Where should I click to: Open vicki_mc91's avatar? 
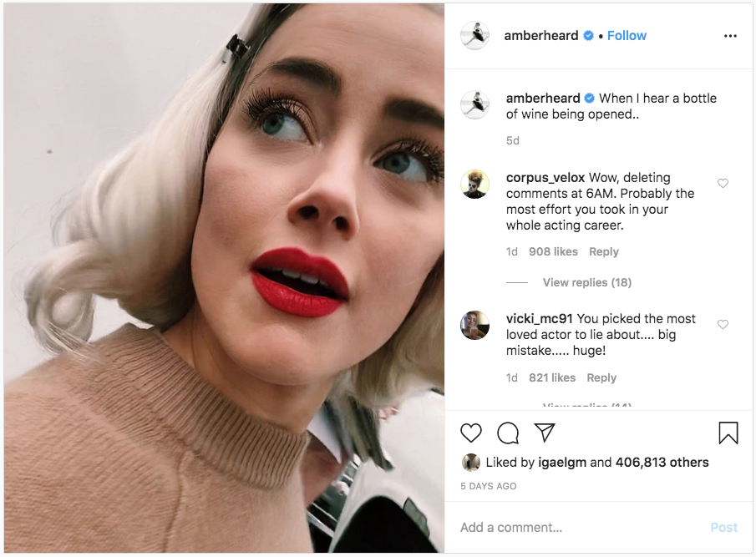point(475,325)
